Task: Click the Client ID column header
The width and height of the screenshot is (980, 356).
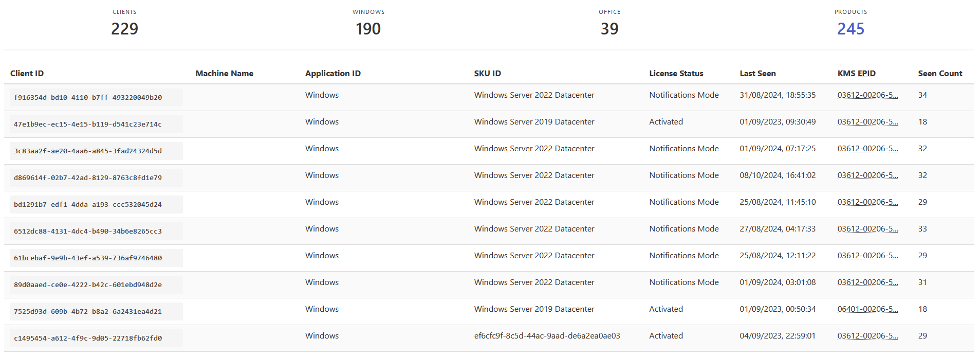Action: [x=27, y=74]
